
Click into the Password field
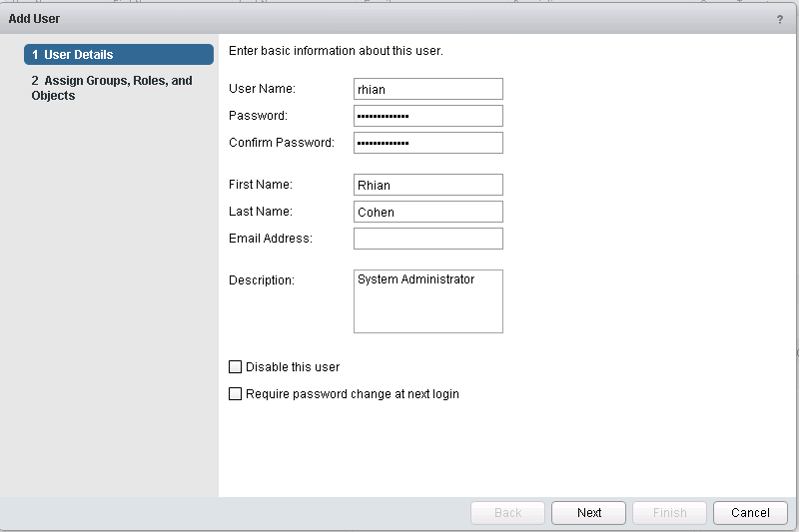coord(428,116)
